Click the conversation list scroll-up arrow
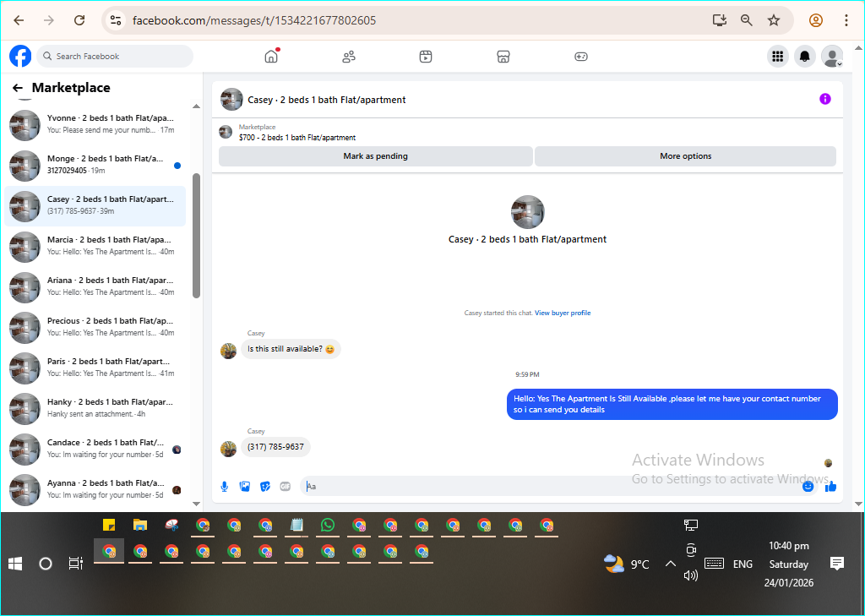The height and width of the screenshot is (616, 865). [196, 106]
